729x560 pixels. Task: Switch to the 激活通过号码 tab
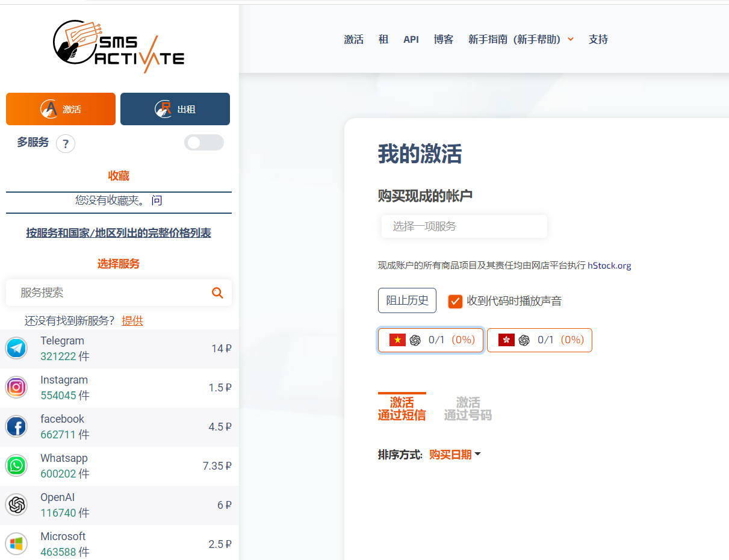pyautogui.click(x=468, y=408)
